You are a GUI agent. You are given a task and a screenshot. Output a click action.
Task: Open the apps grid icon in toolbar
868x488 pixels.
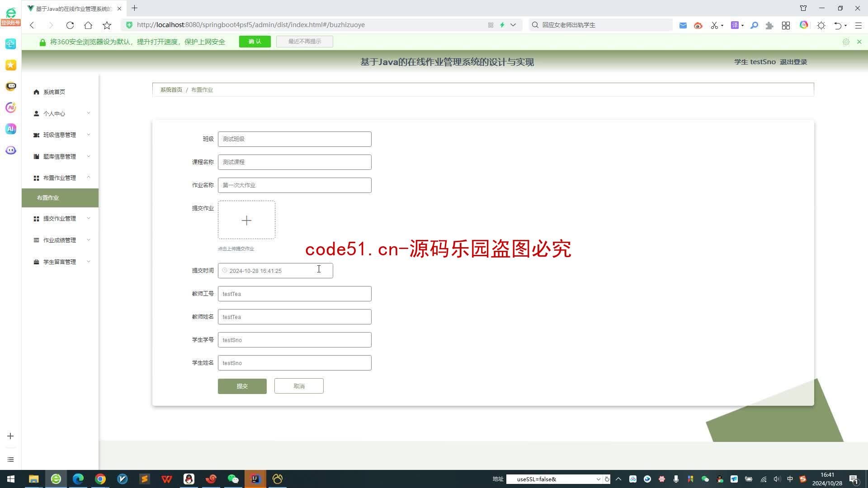pos(786,25)
